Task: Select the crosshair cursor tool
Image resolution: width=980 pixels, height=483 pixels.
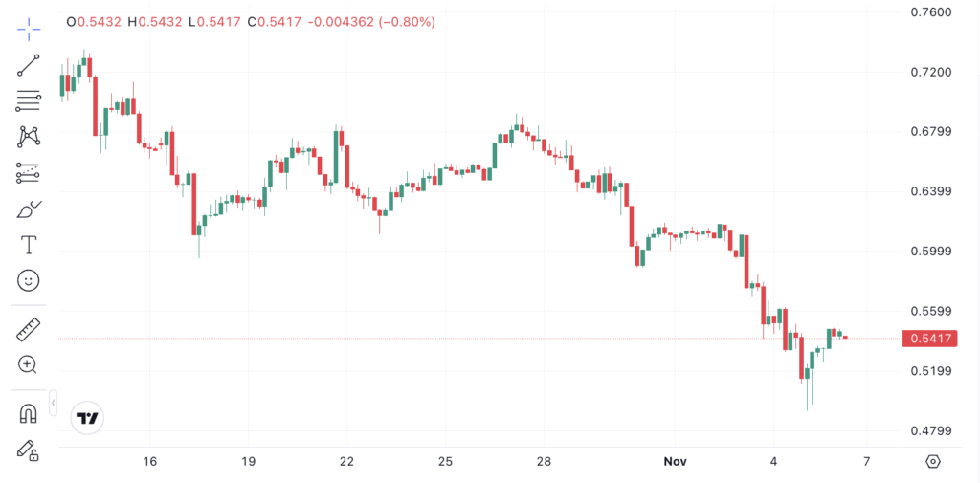Action: pos(29,29)
